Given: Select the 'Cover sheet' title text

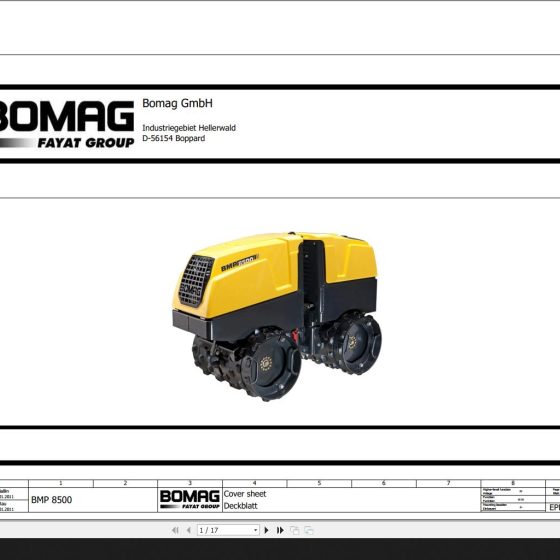Looking at the screenshot, I should 245,494.
